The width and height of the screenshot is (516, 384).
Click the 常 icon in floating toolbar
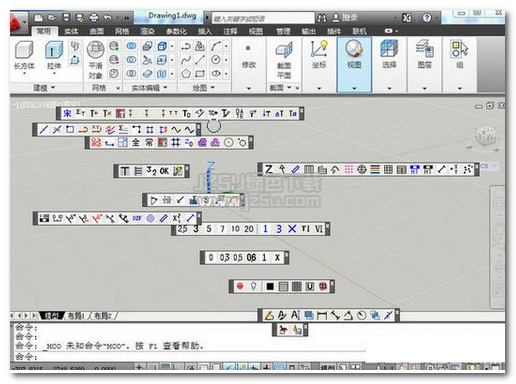[x=149, y=143]
